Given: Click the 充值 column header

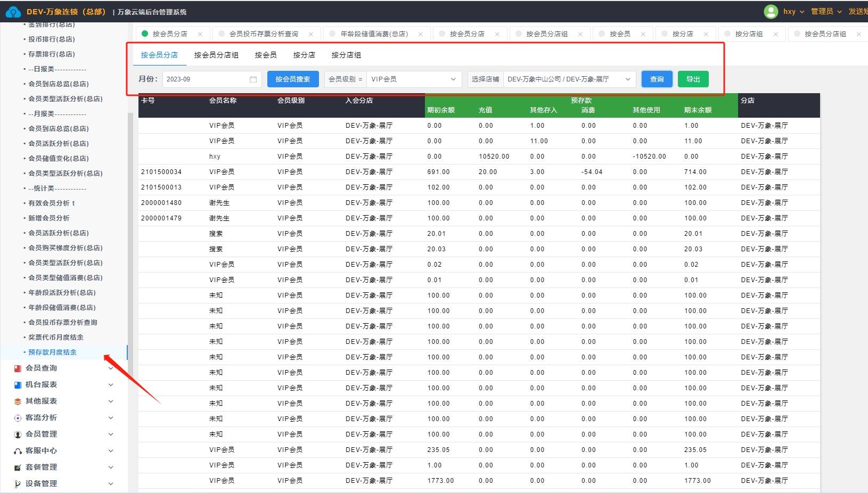Looking at the screenshot, I should [485, 110].
